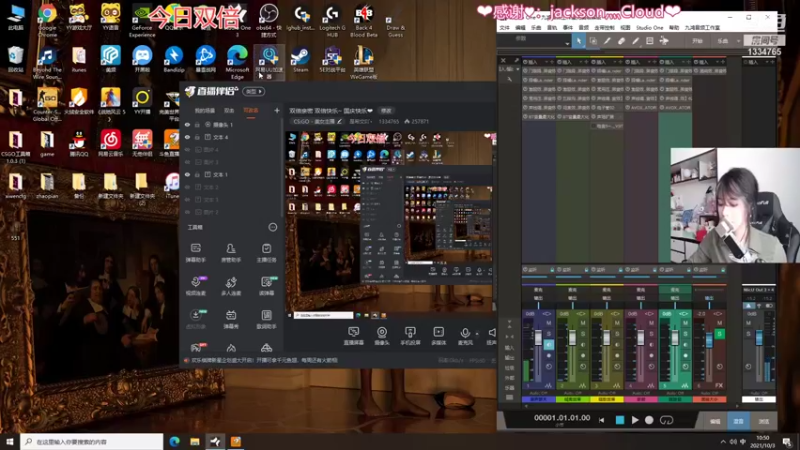The height and width of the screenshot is (450, 800).
Task: Open Steam from the desktop
Action: 300,60
